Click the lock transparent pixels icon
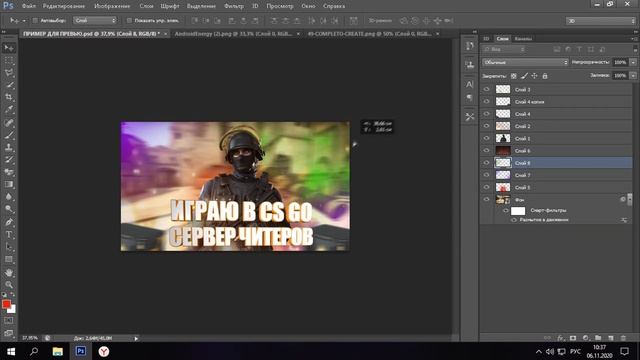This screenshot has height=360, width=640. (x=513, y=76)
